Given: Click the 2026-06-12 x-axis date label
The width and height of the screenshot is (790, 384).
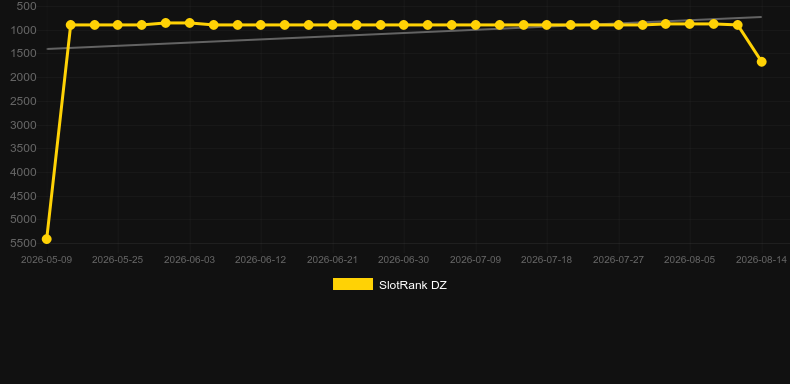Looking at the screenshot, I should tap(260, 260).
